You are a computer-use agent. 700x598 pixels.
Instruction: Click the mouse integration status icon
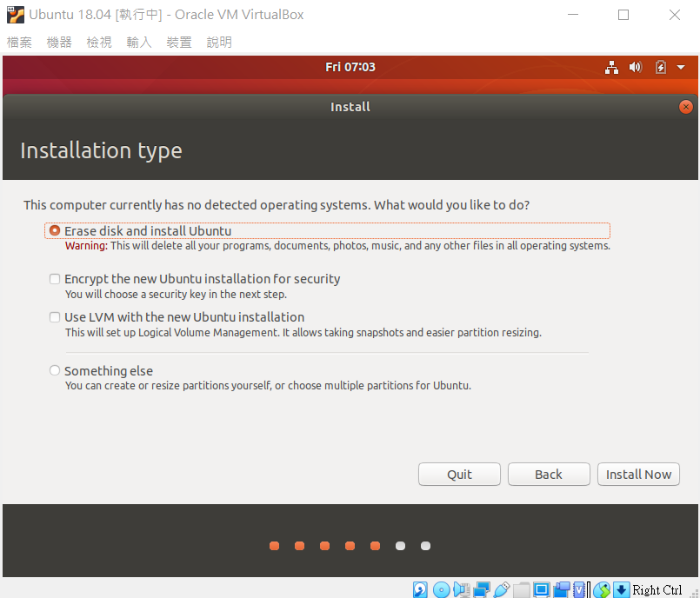coord(602,589)
